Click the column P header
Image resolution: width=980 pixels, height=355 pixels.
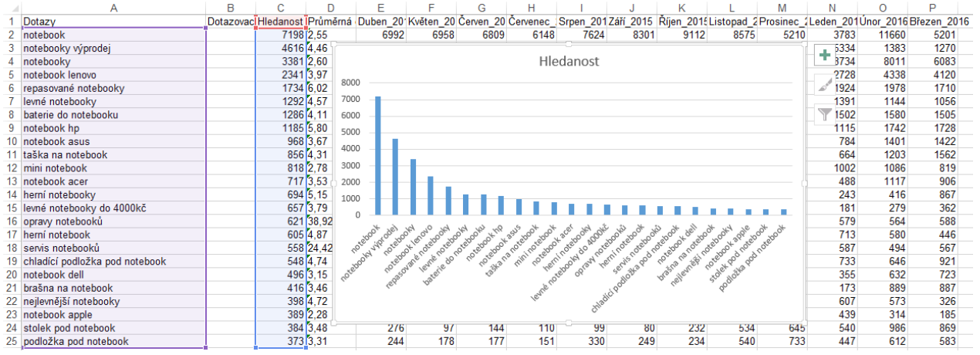click(932, 7)
